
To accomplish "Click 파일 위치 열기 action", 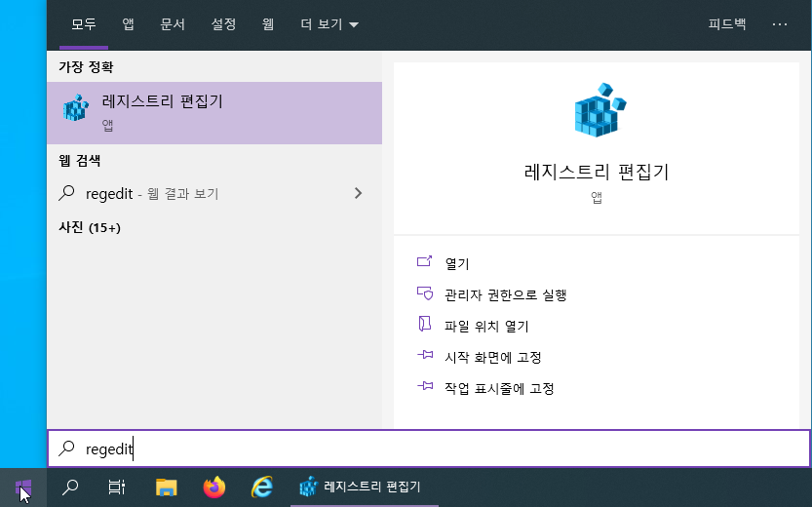I will [x=486, y=326].
